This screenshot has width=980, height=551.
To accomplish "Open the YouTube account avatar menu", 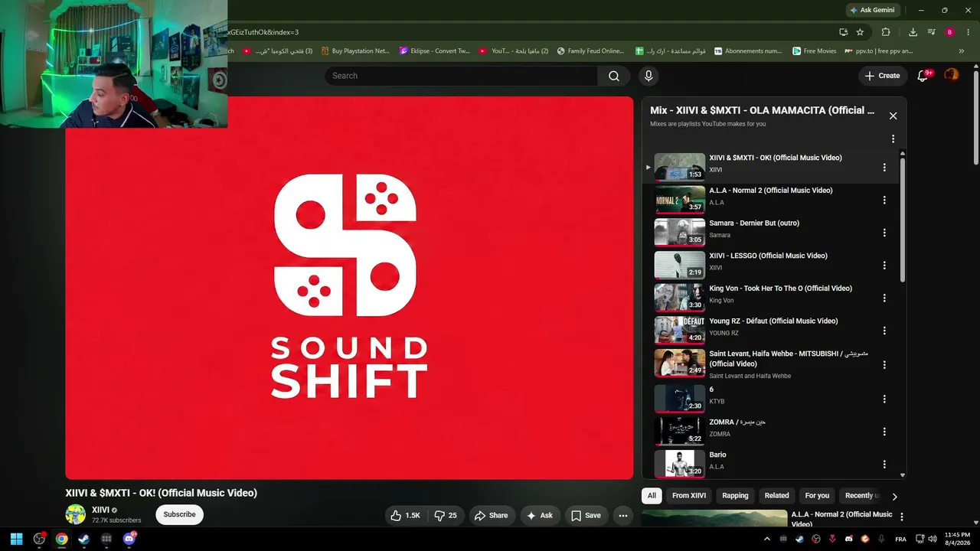I will click(951, 75).
